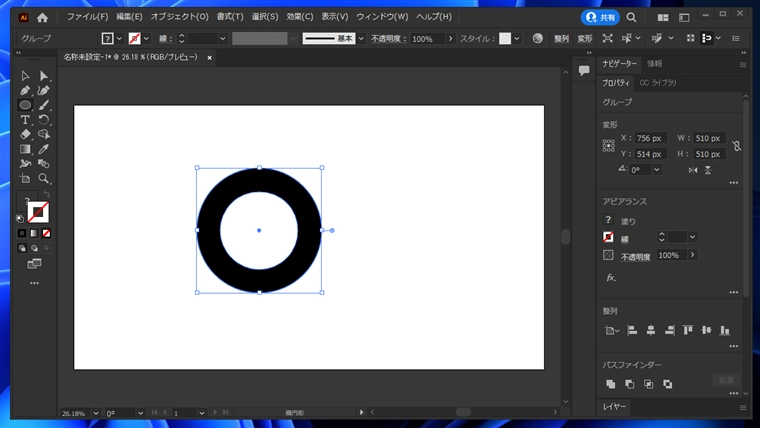760x428 pixels.
Task: Set paint type to Gradient
Action: pyautogui.click(x=34, y=234)
